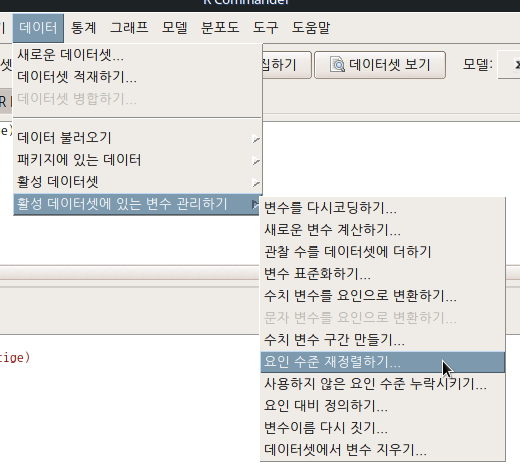Open the 분포도 menu
Viewport: 520px width, 476px height.
pos(220,28)
